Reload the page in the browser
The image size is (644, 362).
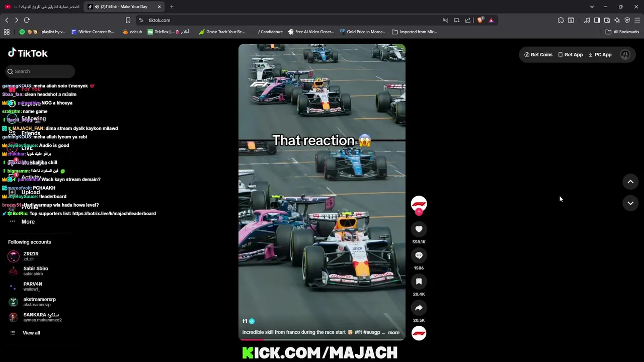(27, 20)
